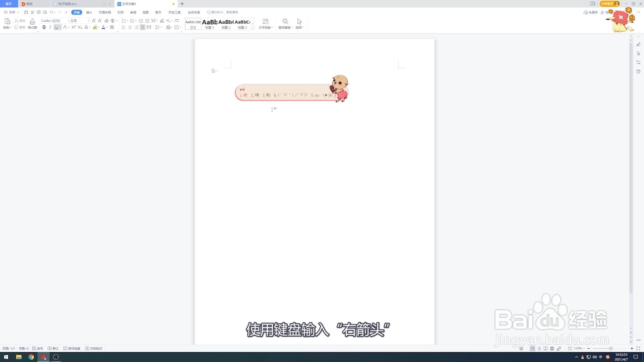Image resolution: width=644 pixels, height=362 pixels.
Task: Click the eye protection mode icon
Action: [x=521, y=348]
